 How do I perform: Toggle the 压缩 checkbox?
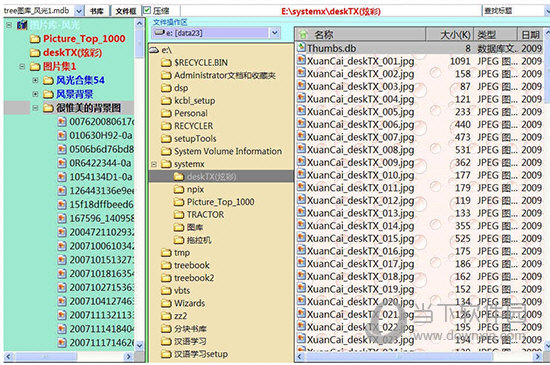(x=147, y=11)
